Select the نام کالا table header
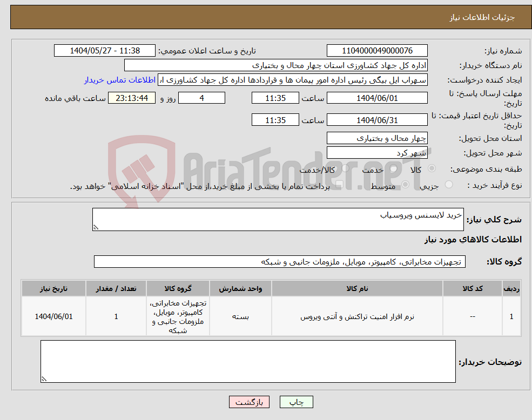The image size is (532, 420). (358, 288)
